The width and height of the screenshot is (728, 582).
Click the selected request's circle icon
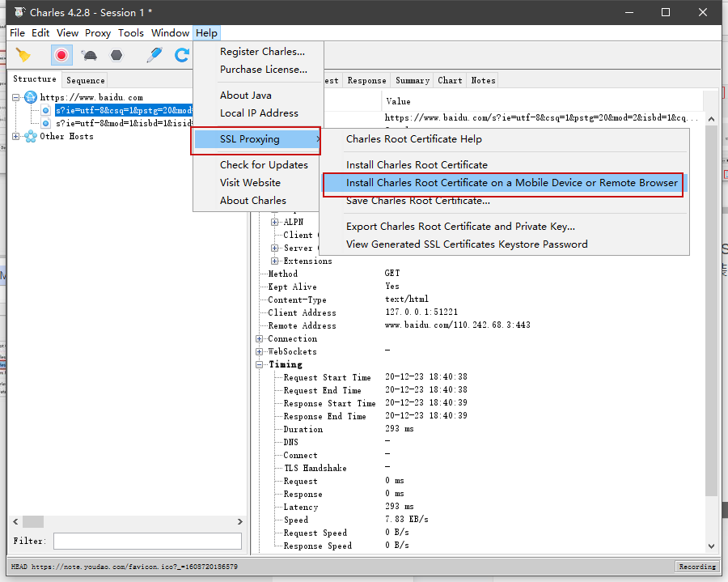click(x=45, y=110)
